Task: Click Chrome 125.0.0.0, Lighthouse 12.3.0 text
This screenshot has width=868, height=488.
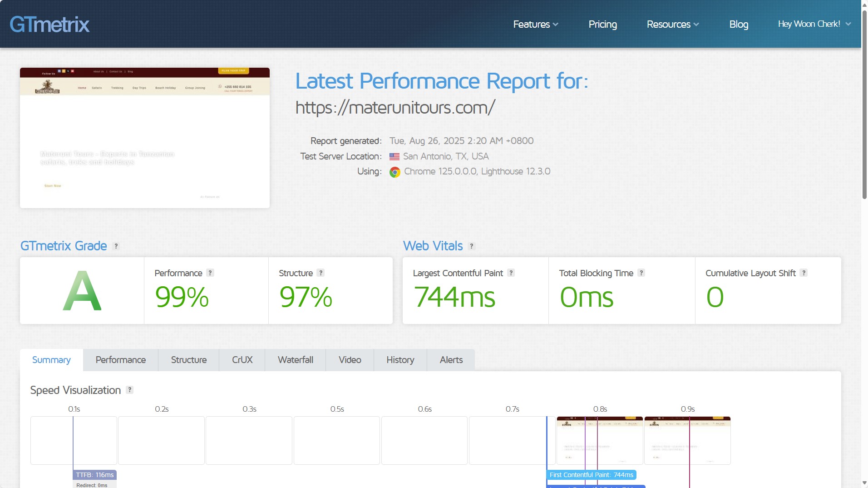Action: pyautogui.click(x=477, y=171)
